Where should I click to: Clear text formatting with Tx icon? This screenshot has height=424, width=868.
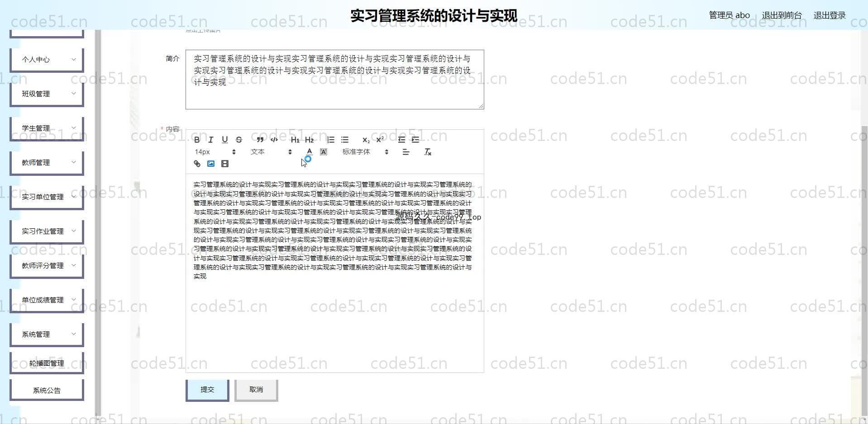[428, 152]
